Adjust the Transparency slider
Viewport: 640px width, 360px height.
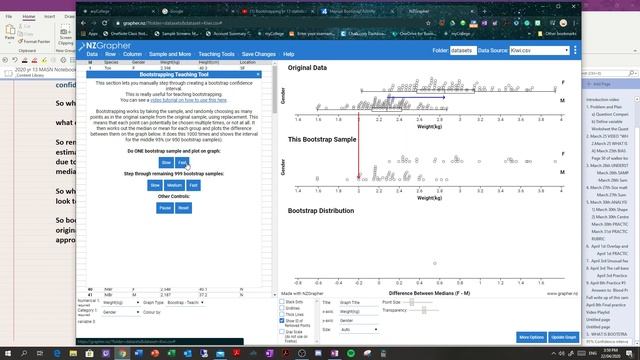click(x=424, y=310)
